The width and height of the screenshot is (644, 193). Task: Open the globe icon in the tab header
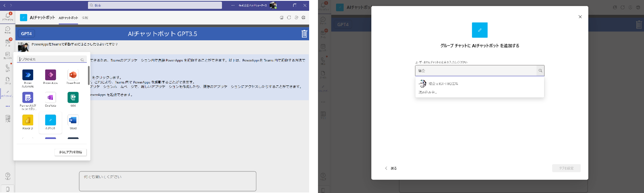304,18
